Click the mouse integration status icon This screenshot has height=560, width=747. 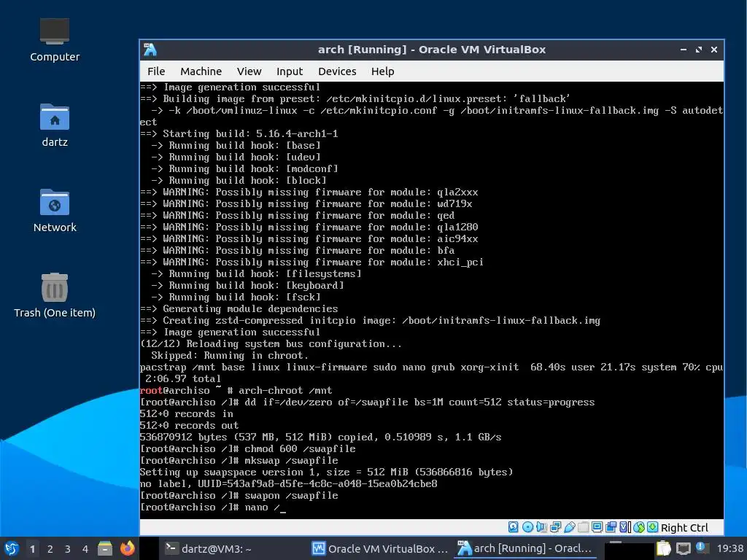[x=639, y=527]
